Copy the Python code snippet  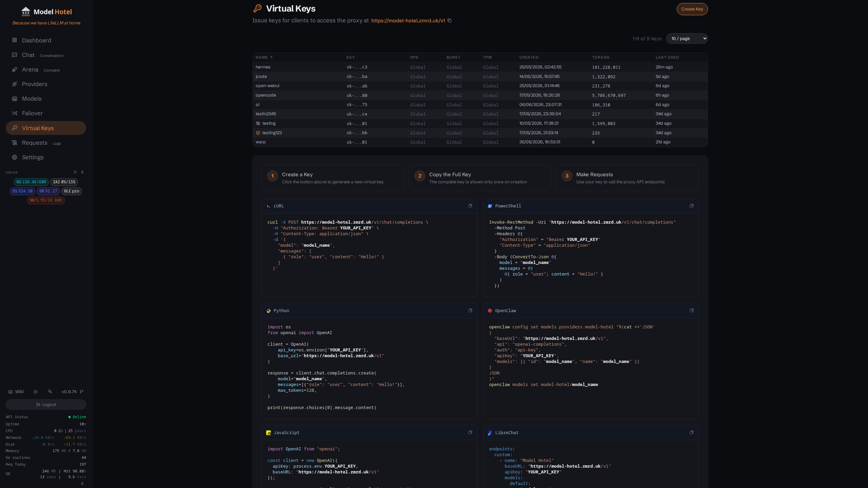[470, 311]
